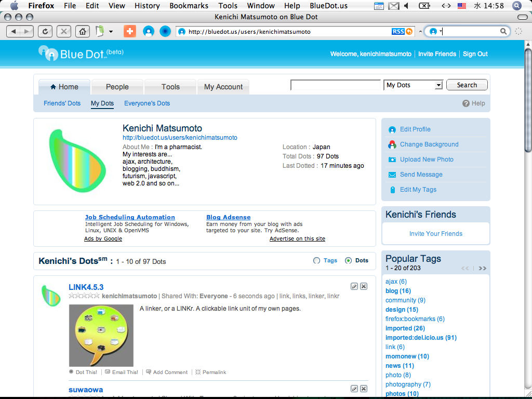The width and height of the screenshot is (532, 399).
Task: Open the dropdown arrow beside bookmarks icon
Action: tap(111, 32)
